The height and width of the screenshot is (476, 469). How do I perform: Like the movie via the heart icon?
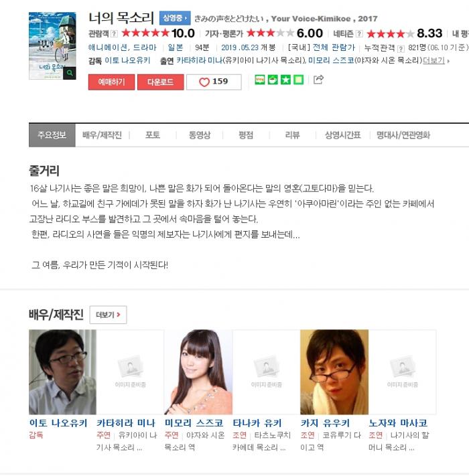point(204,82)
